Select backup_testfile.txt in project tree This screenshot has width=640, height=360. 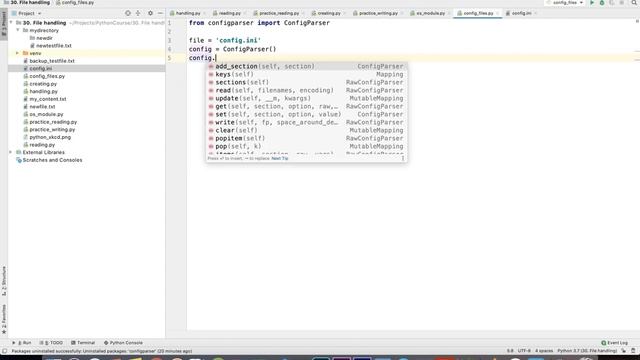click(x=52, y=61)
